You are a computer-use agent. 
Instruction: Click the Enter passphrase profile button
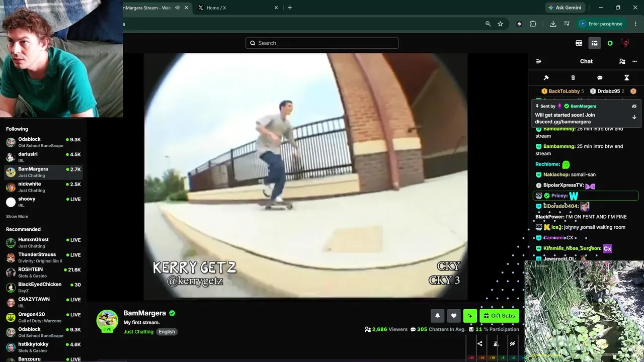pyautogui.click(x=602, y=24)
